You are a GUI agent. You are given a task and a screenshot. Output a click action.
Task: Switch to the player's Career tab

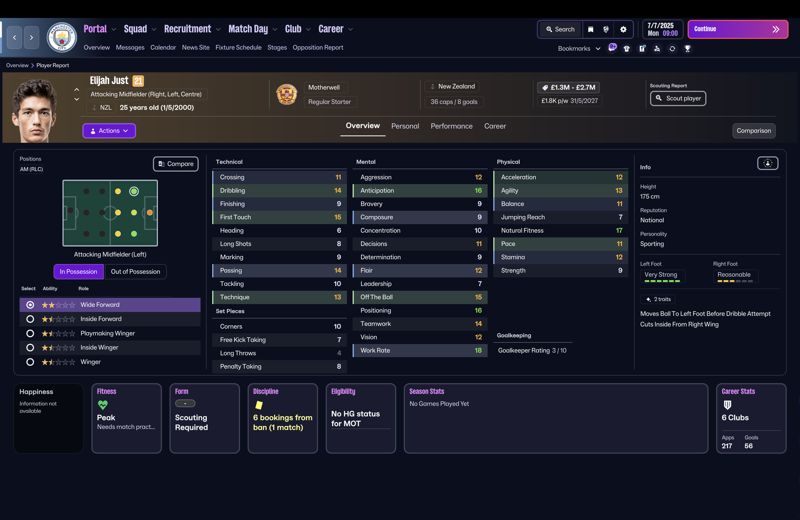[x=495, y=126]
